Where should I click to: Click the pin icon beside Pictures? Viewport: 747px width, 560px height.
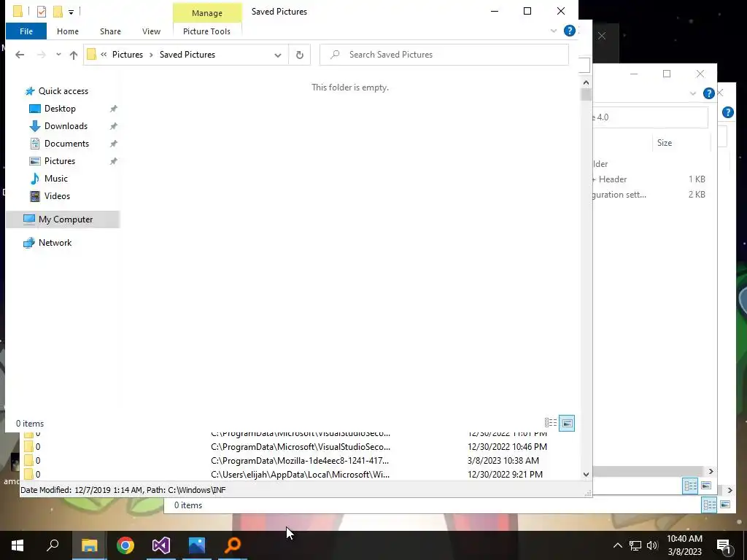(x=113, y=161)
